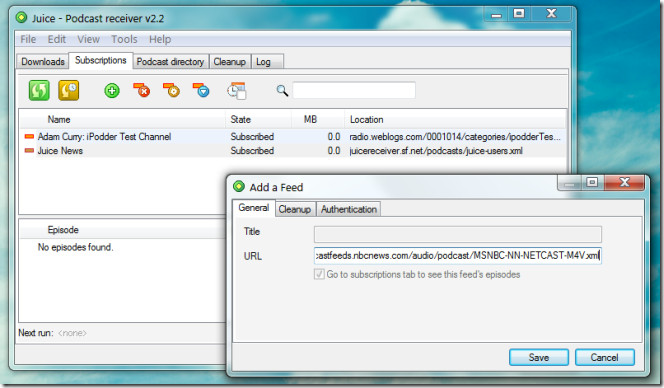Open the Podcast directory tab
This screenshot has height=388, width=664.
(170, 62)
